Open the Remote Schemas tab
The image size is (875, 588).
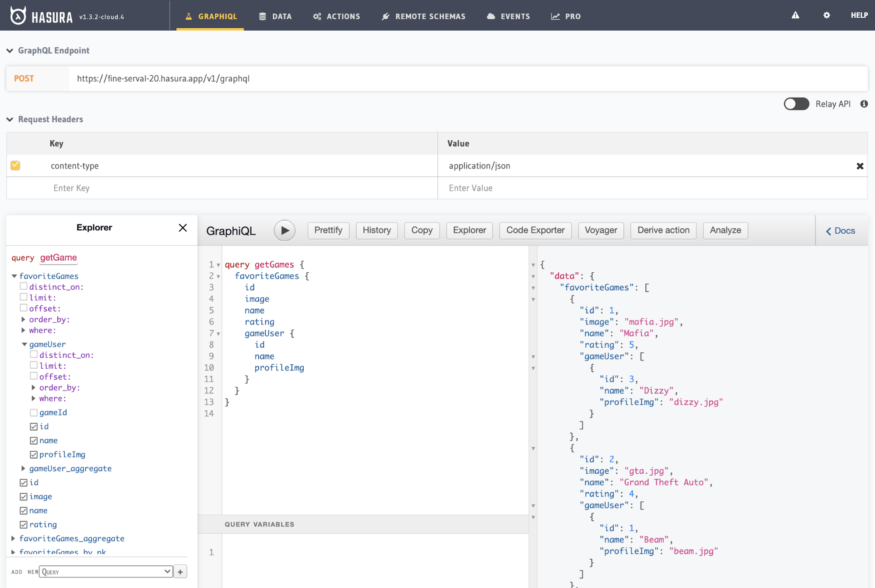(423, 16)
